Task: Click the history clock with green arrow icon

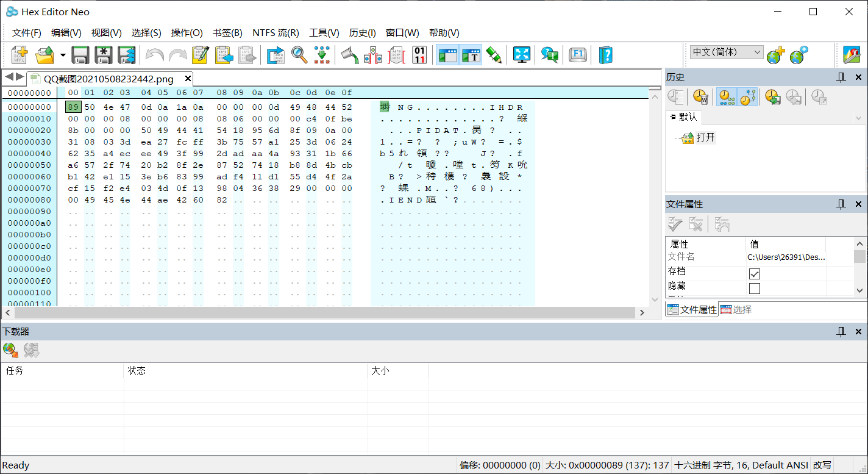Action: click(x=773, y=97)
